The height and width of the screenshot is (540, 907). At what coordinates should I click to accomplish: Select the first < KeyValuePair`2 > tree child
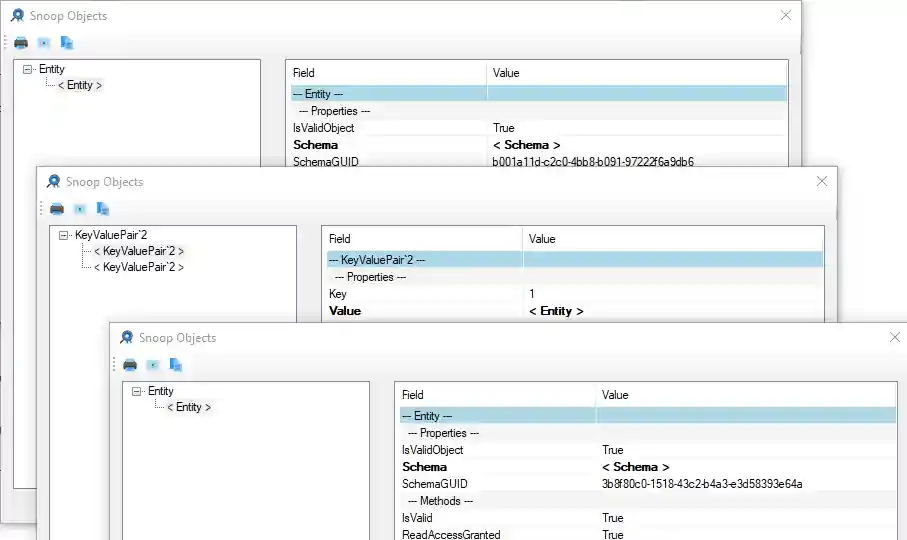point(138,251)
